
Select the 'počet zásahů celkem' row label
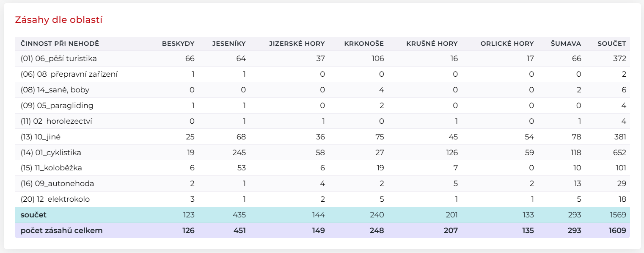point(61,231)
